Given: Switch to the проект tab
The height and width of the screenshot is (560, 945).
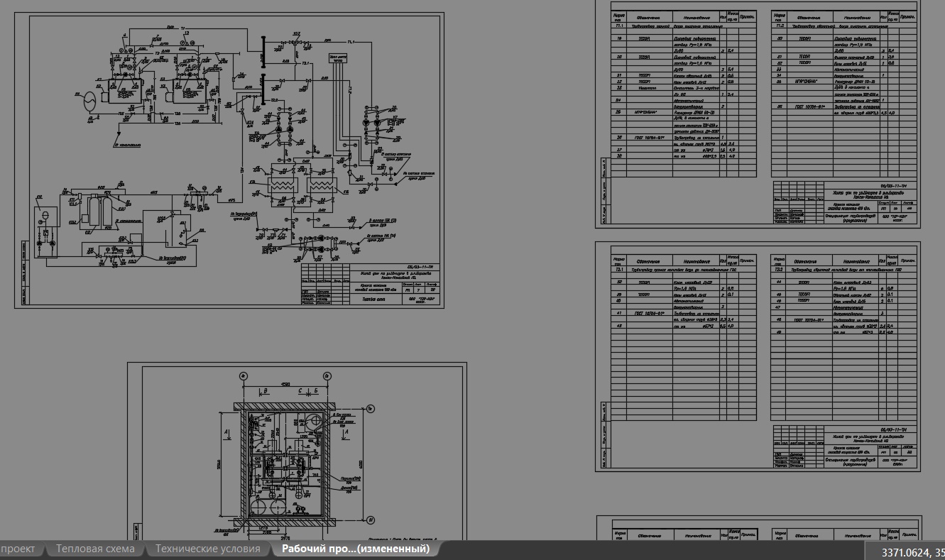Looking at the screenshot, I should point(19,549).
